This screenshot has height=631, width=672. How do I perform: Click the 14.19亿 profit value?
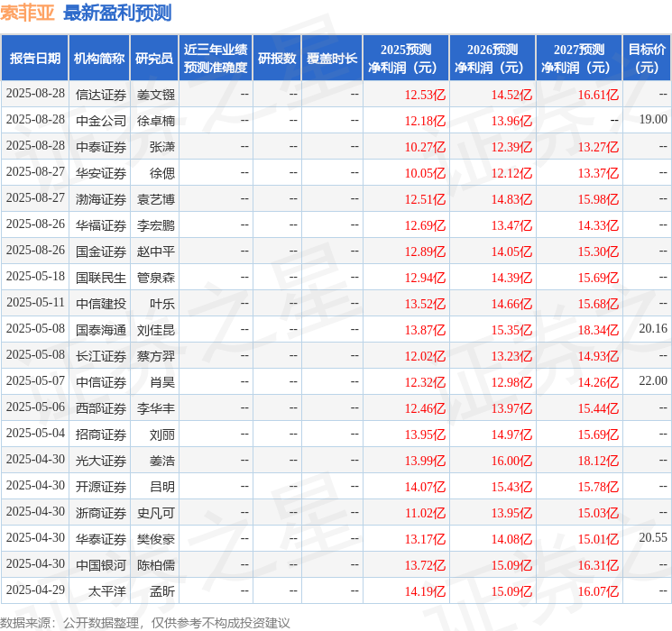click(425, 591)
